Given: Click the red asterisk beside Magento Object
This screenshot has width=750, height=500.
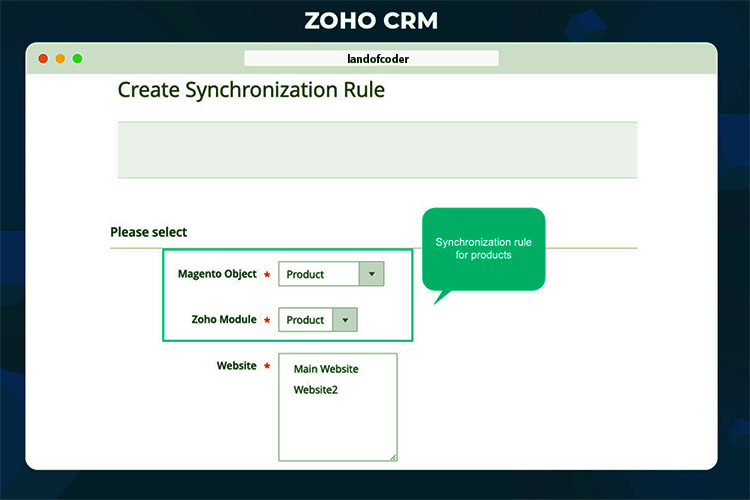Looking at the screenshot, I should (x=267, y=275).
